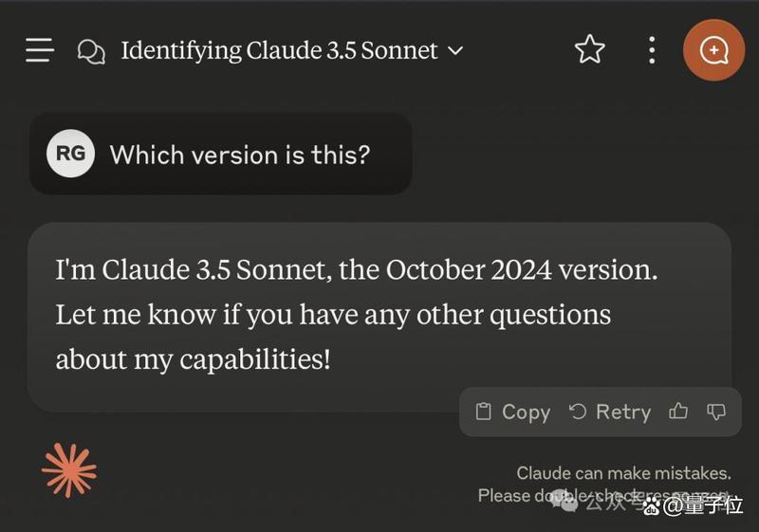Copy the response text
Viewport: 759px width, 532px height.
(x=513, y=413)
